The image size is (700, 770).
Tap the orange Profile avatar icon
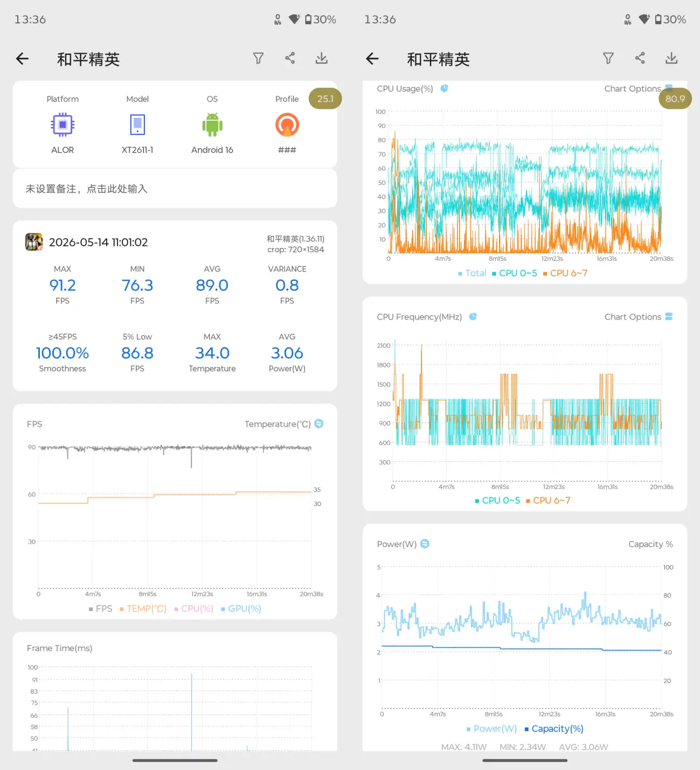coord(287,125)
